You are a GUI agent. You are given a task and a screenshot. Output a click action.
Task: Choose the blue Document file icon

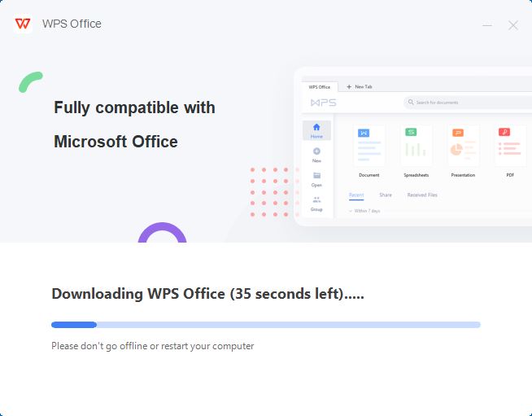(364, 133)
